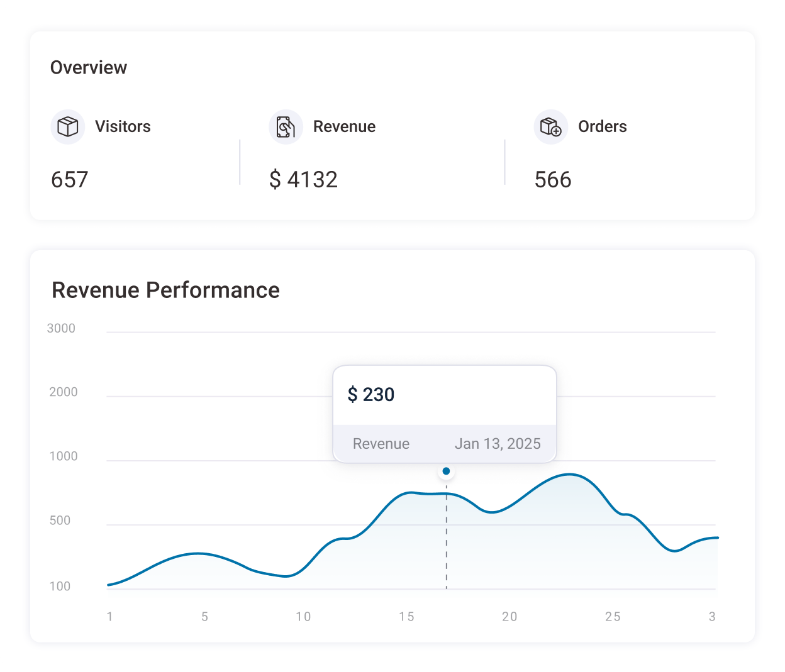Click the 15 x-axis tick label

click(406, 617)
